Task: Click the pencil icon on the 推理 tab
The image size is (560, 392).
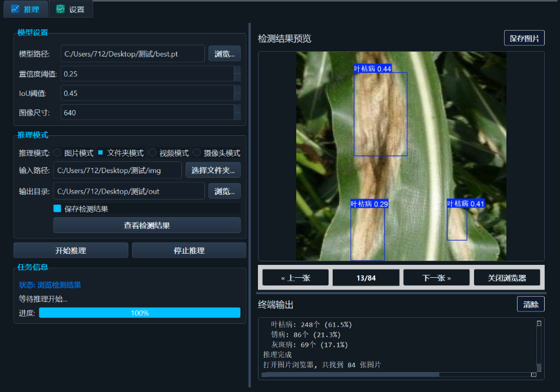Action: tap(16, 9)
